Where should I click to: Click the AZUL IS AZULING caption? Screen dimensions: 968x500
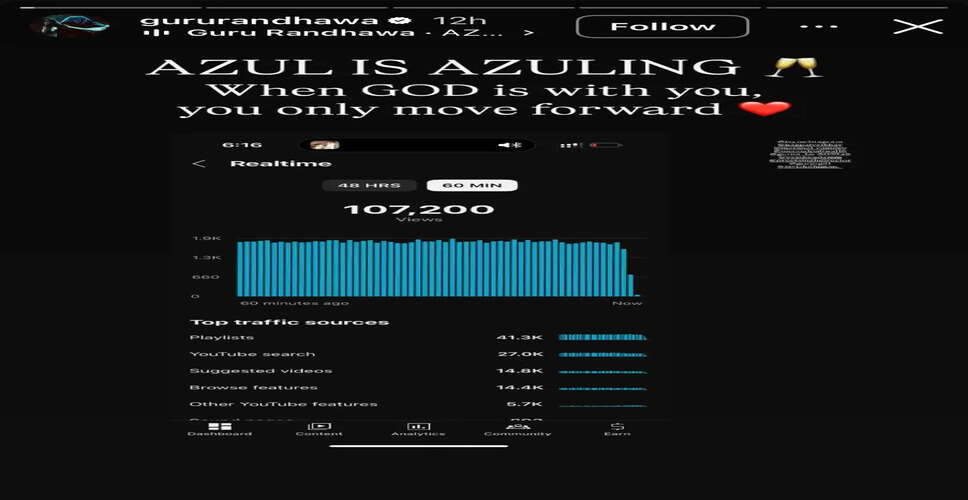coord(443,67)
